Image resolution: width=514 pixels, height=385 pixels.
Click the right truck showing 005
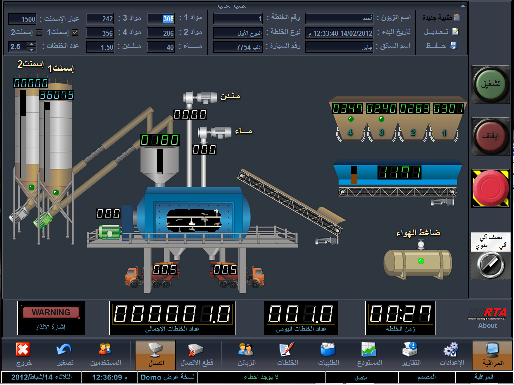pyautogui.click(x=237, y=275)
